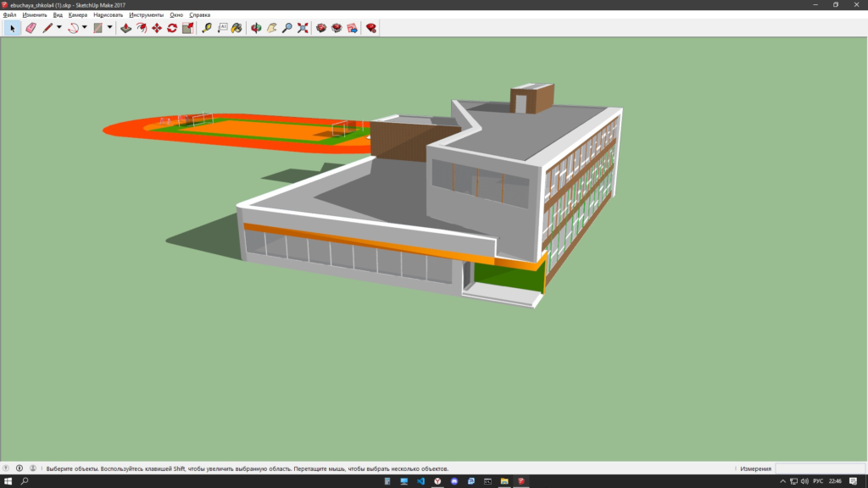Open the Вид menu
This screenshot has height=488, width=868.
58,15
